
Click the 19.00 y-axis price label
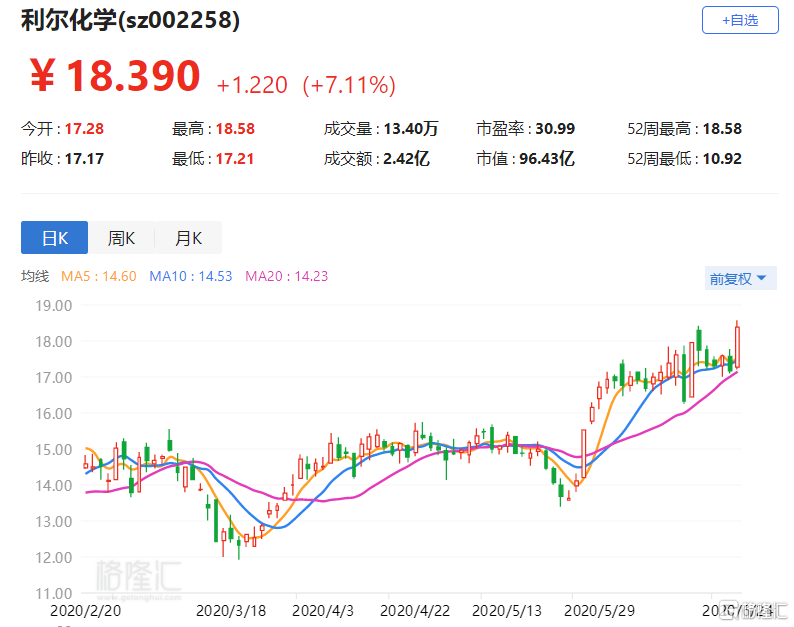click(x=53, y=305)
